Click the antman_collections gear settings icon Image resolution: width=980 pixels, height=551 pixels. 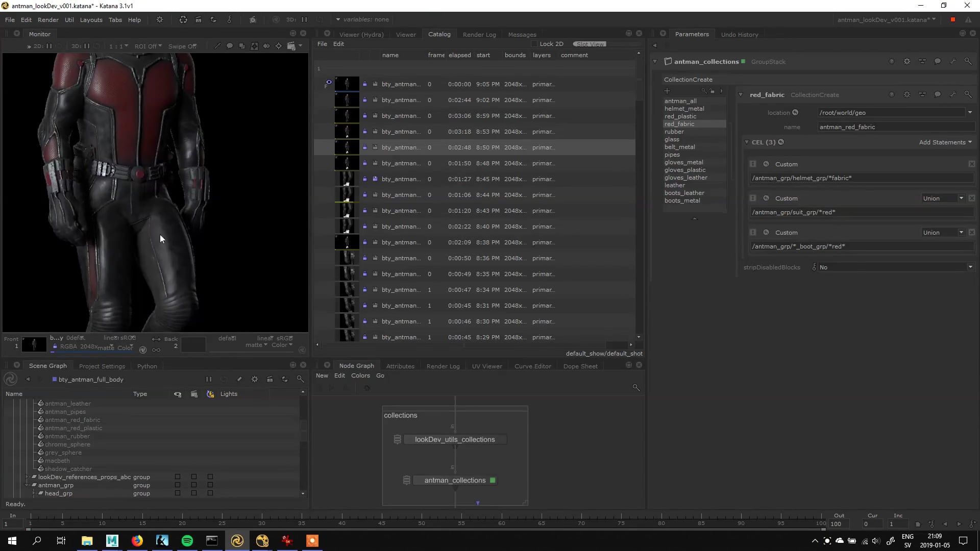coord(907,62)
